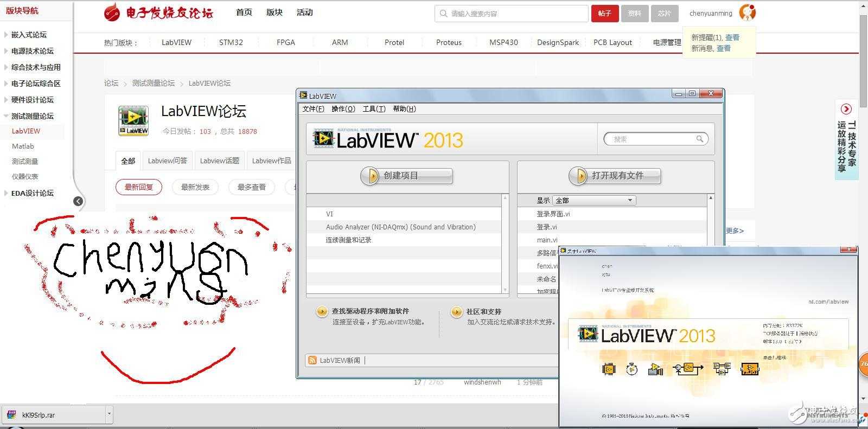Click the FPGA chip icon in the About LabVIEW window
The image size is (868, 429).
tap(609, 369)
